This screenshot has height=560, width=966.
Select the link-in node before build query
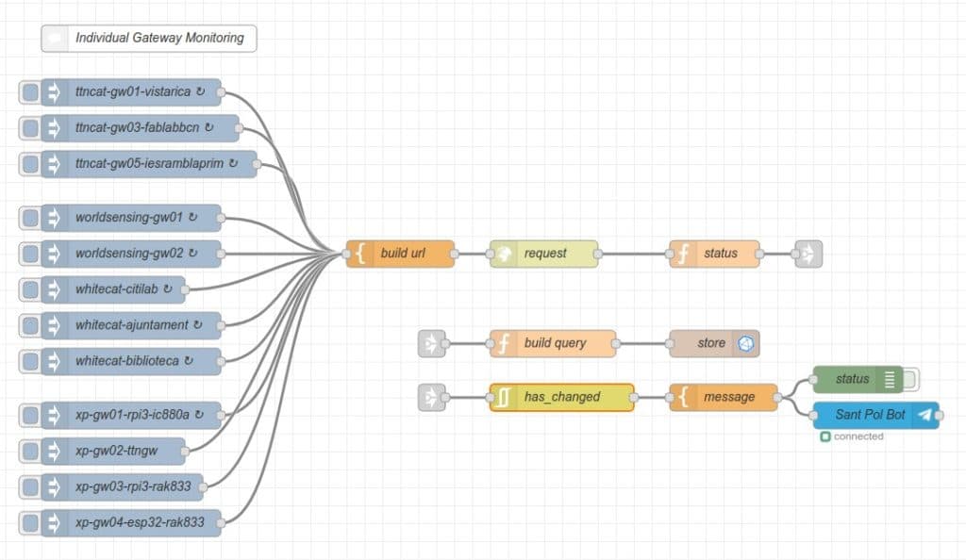click(432, 344)
